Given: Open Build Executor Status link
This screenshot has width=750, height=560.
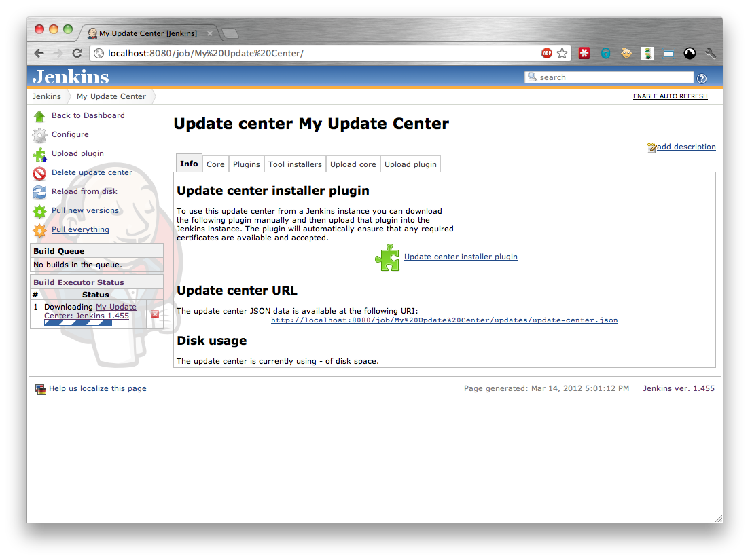Looking at the screenshot, I should pyautogui.click(x=78, y=282).
